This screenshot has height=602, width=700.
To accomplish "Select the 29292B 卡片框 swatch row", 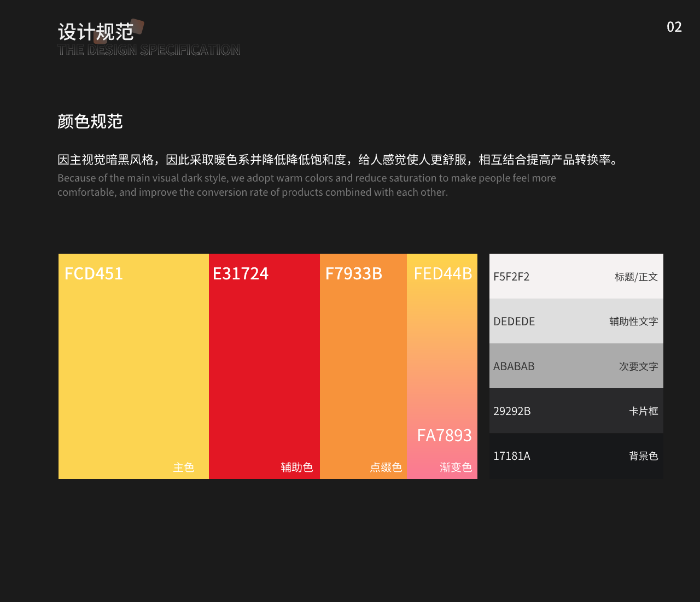I will click(576, 411).
